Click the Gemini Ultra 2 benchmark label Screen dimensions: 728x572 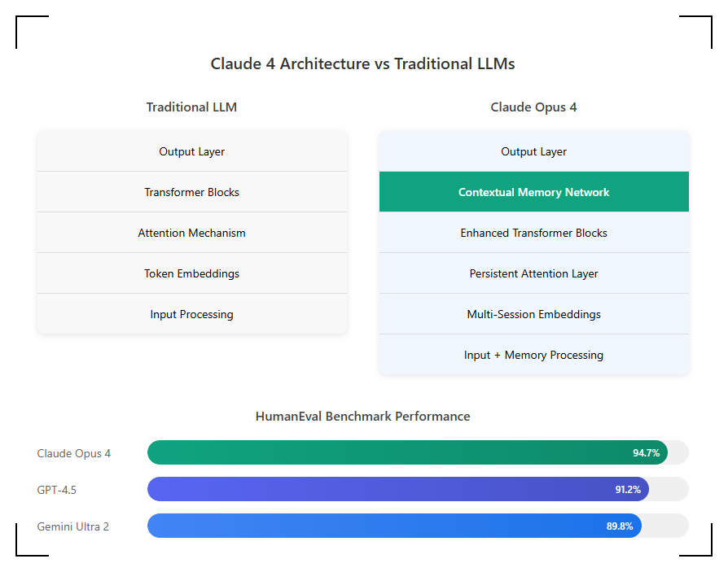tap(73, 526)
